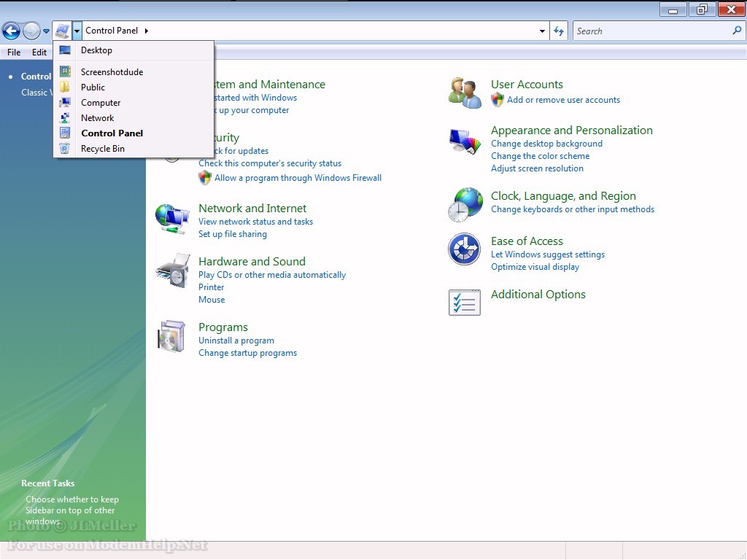Click Adjust screen resolution link
The height and width of the screenshot is (560, 747).
537,168
